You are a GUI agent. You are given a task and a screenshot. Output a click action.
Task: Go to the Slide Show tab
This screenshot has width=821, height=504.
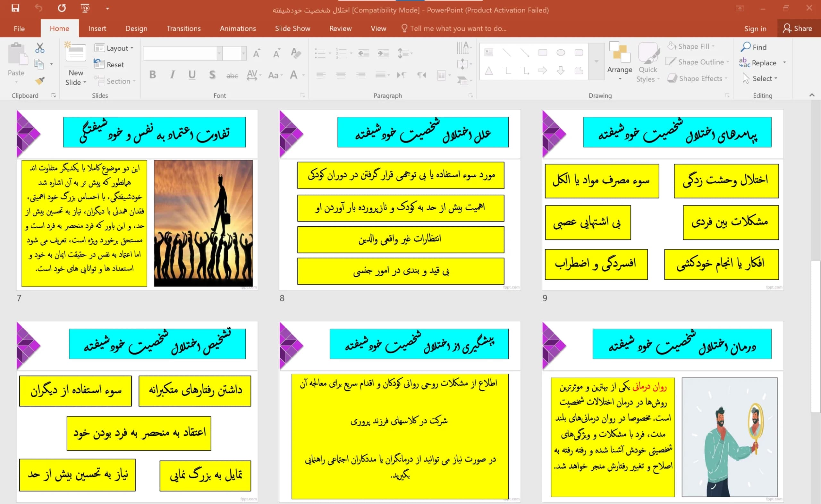point(293,28)
